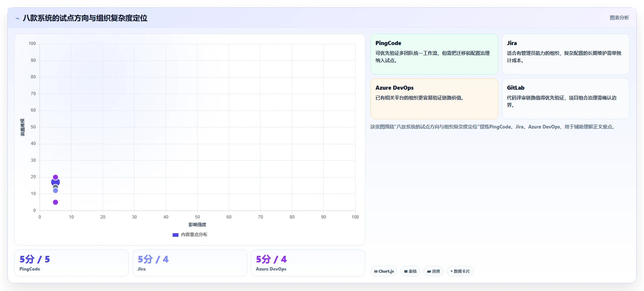The width and height of the screenshot is (644, 291).
Task: Click the y-axis title beside the chart
Action: point(23,127)
